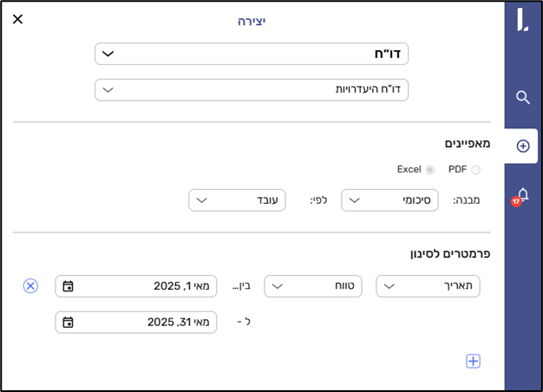
Task: Click the search magnifier icon in sidebar
Action: [x=522, y=97]
